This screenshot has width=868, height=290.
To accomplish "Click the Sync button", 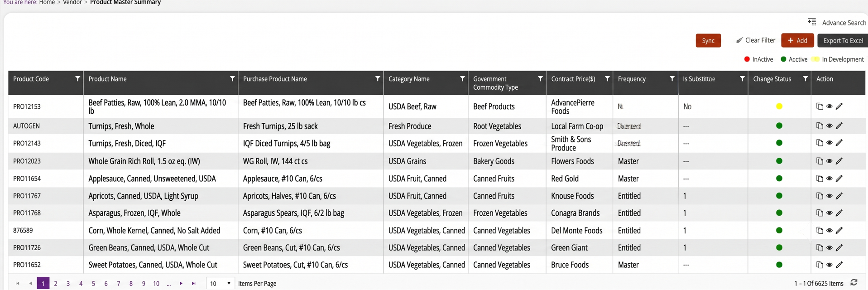I will point(708,40).
